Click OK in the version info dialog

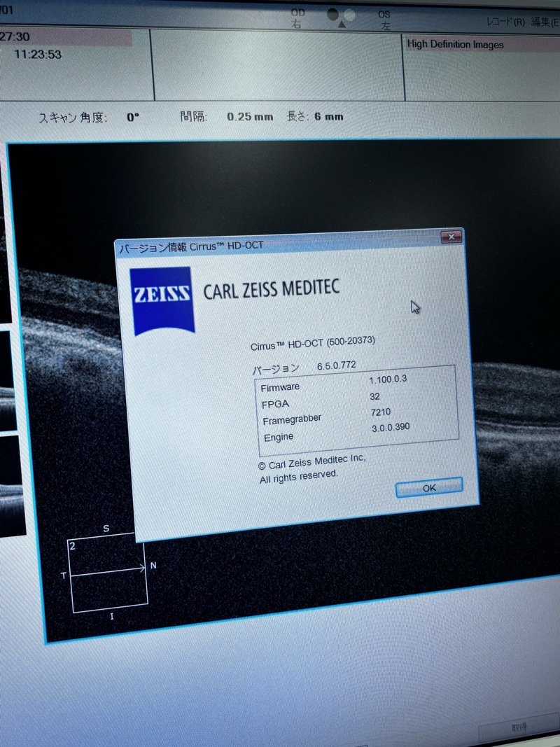tap(428, 488)
